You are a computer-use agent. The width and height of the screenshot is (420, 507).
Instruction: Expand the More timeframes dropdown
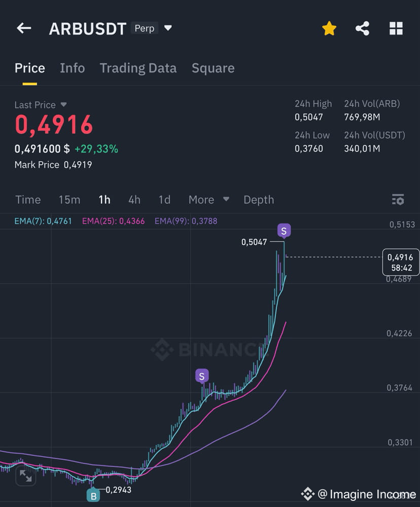click(209, 199)
